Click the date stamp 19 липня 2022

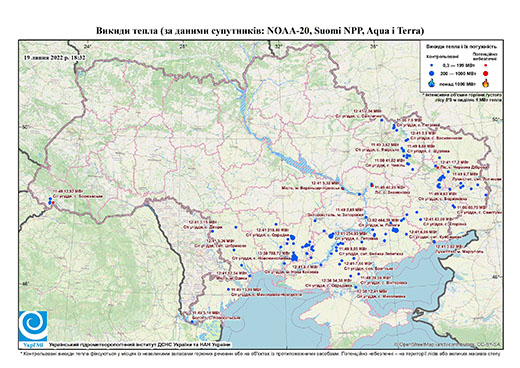pos(55,57)
